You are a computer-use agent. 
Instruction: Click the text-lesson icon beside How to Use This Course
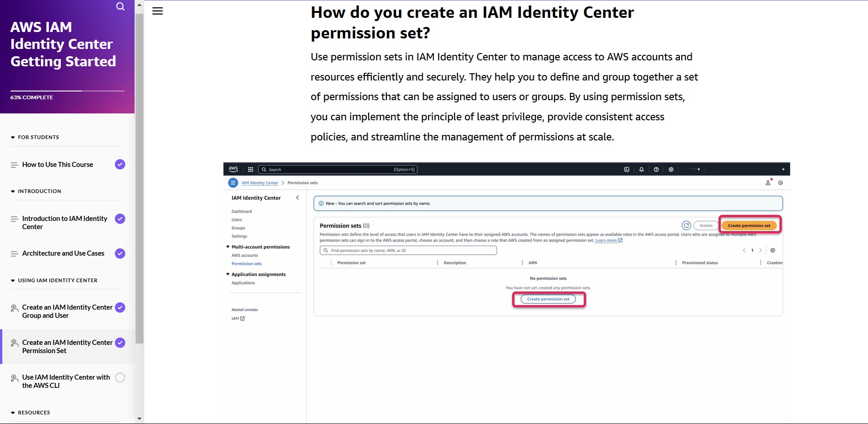pyautogui.click(x=14, y=165)
